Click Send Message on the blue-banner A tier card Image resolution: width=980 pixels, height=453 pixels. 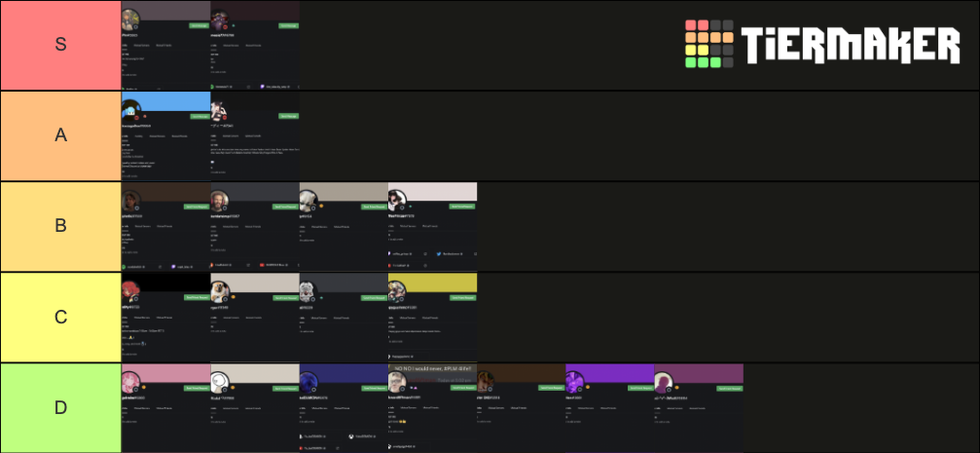coord(200,116)
